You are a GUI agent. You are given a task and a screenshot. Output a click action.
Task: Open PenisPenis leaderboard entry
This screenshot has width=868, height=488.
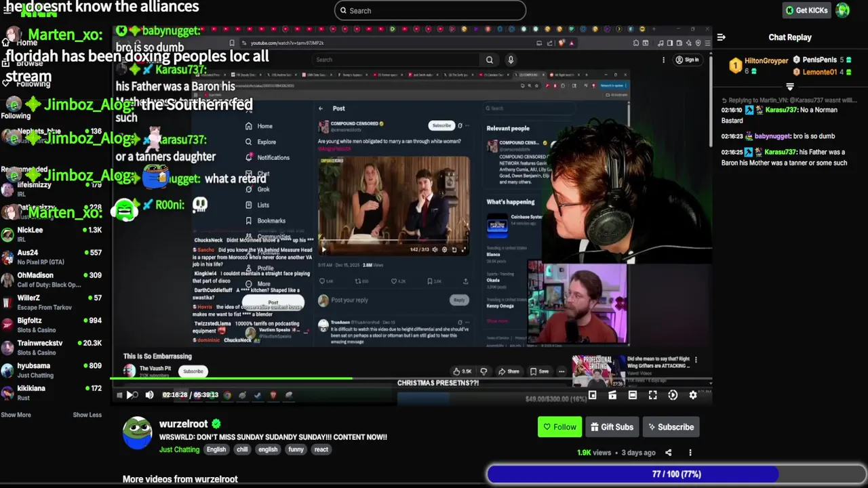click(823, 60)
